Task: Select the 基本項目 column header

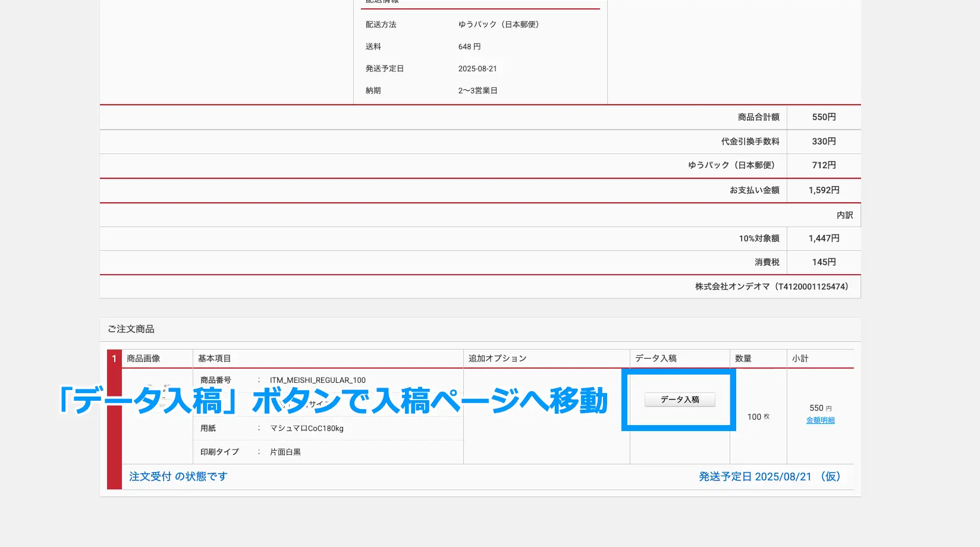Action: tap(213, 358)
